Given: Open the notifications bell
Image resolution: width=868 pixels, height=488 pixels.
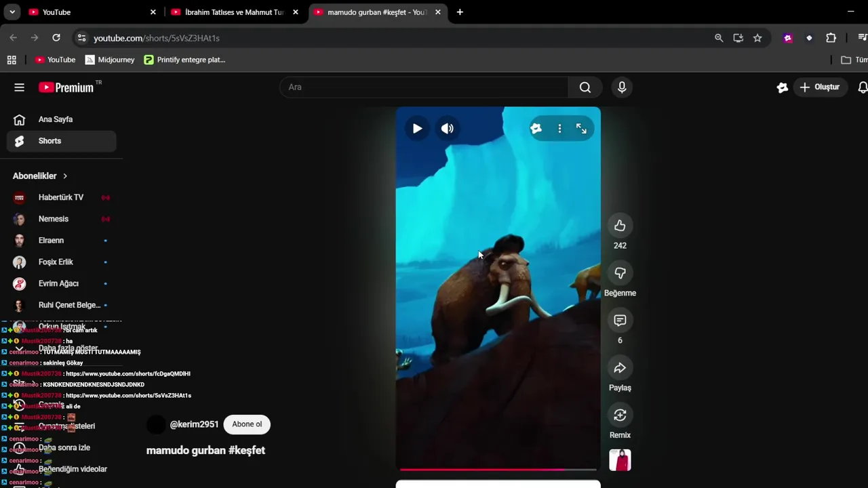Looking at the screenshot, I should click(x=862, y=87).
